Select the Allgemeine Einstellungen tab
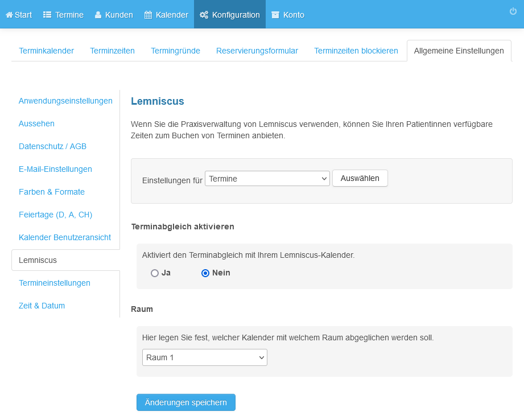Image resolution: width=524 pixels, height=420 pixels. [459, 51]
